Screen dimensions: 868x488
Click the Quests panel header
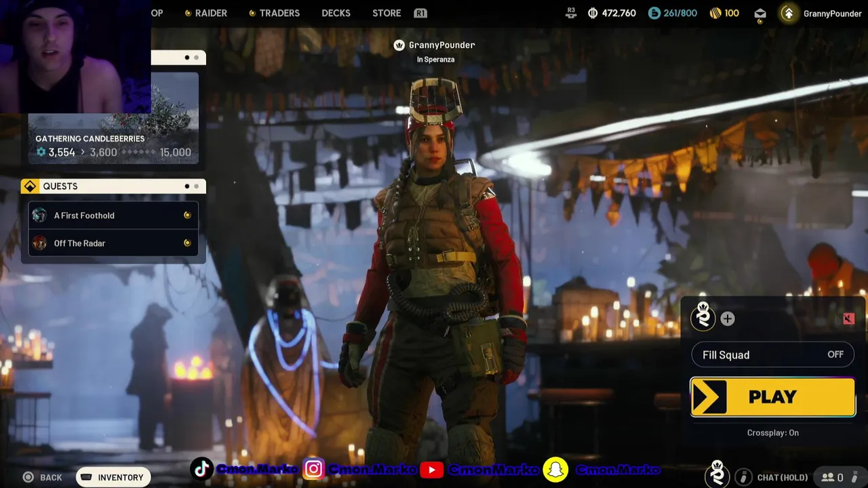[x=113, y=186]
